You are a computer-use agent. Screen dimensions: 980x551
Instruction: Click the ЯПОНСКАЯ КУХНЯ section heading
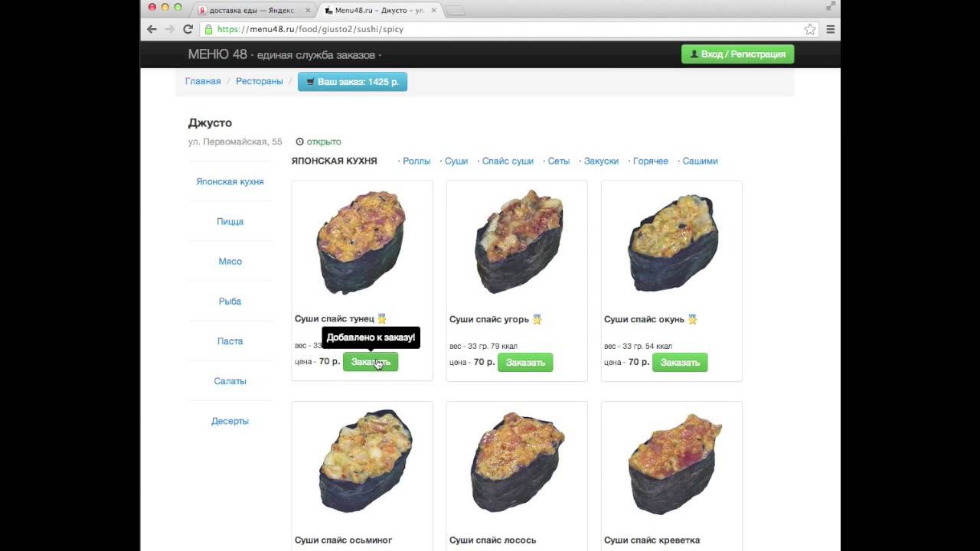click(335, 161)
